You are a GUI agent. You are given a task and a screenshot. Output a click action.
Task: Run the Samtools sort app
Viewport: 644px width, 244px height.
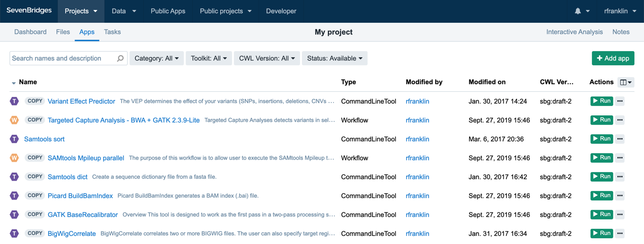[601, 139]
